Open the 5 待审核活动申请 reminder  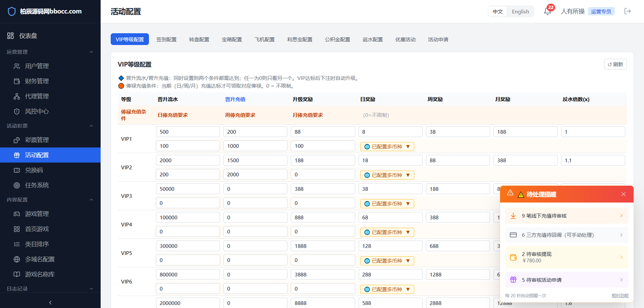pyautogui.click(x=567, y=280)
